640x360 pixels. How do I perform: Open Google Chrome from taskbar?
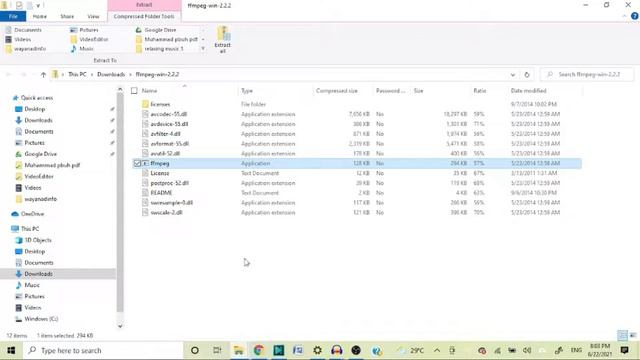(258, 350)
